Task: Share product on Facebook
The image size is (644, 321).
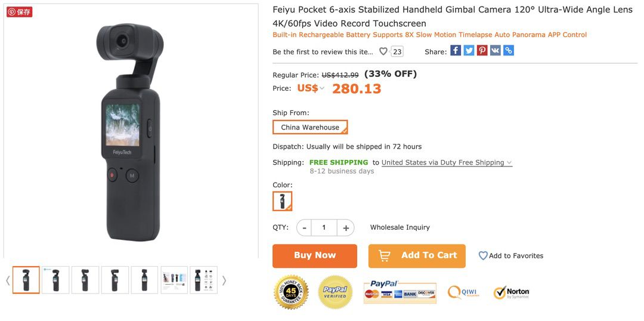Action: tap(456, 51)
